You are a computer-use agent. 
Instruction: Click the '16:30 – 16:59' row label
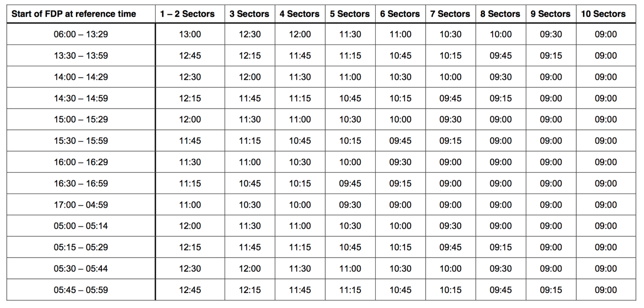(81, 184)
